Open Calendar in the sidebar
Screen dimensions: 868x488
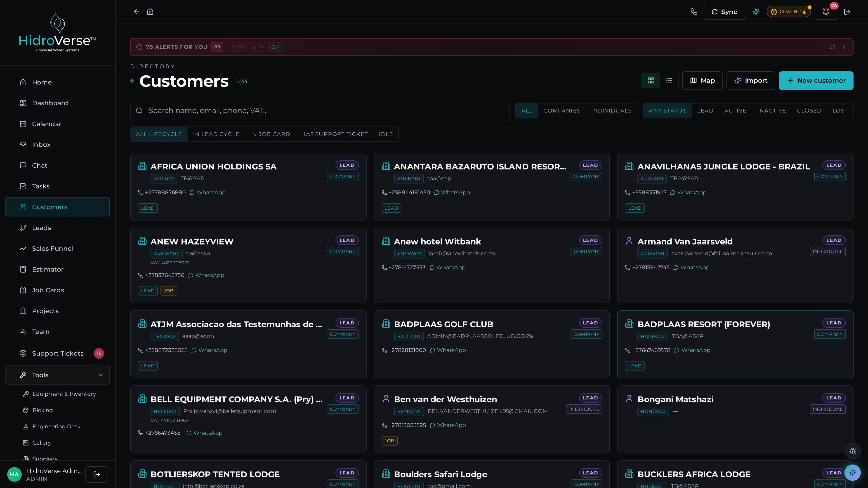(x=58, y=124)
